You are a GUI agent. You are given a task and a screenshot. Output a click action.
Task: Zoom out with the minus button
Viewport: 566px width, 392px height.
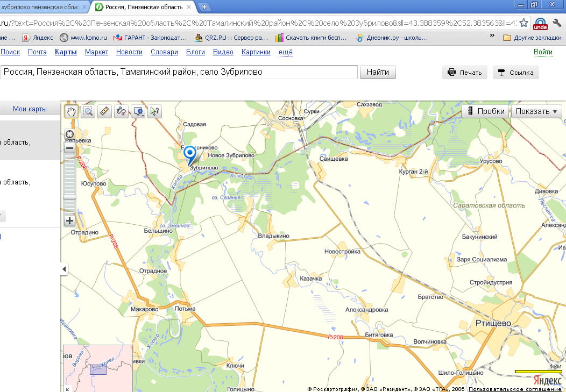[69, 148]
